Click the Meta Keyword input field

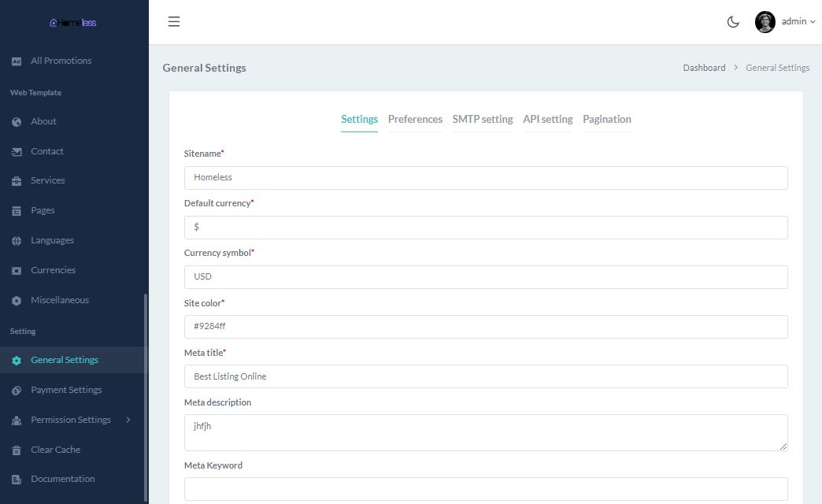pos(486,489)
